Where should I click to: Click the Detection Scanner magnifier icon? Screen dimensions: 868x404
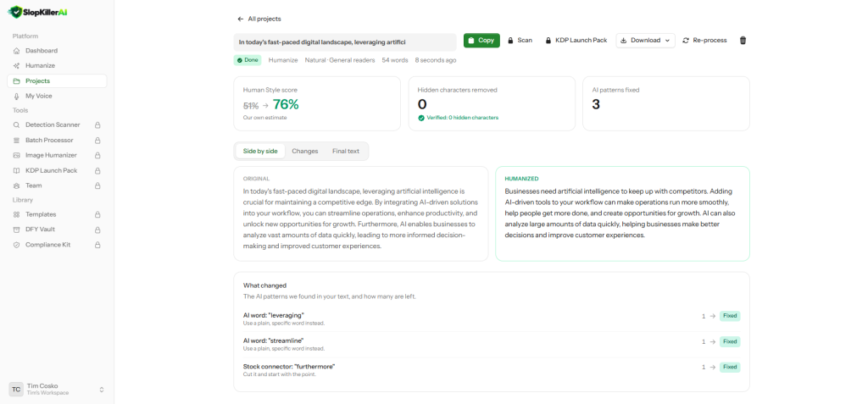[x=17, y=125]
